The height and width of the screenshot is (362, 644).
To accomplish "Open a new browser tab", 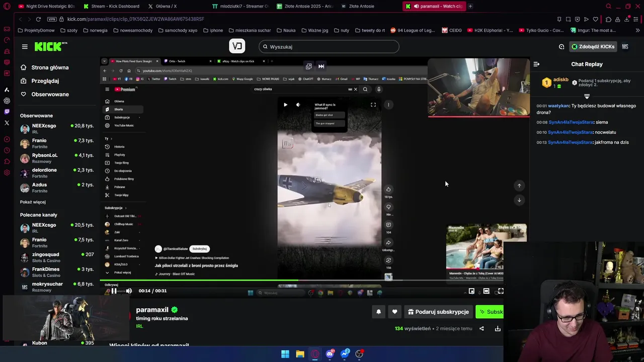I will tap(470, 6).
